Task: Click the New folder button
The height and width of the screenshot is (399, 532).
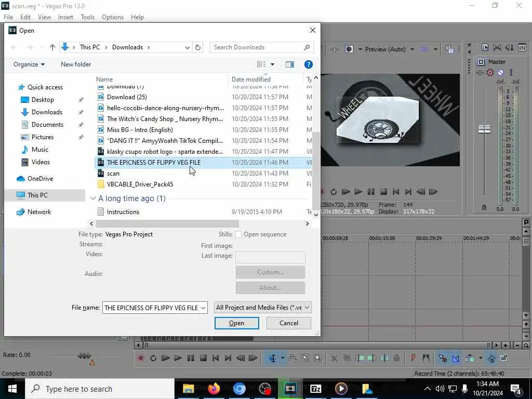Action: pos(76,64)
